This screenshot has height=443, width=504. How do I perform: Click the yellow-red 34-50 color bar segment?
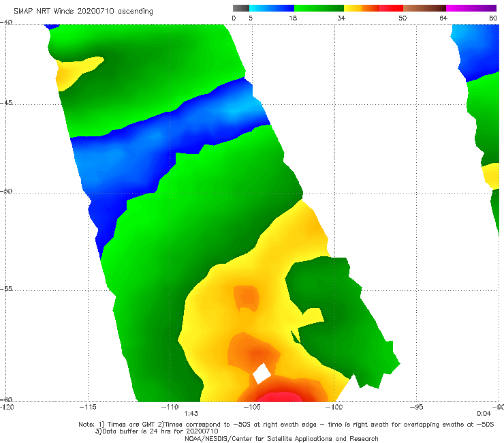tap(373, 8)
